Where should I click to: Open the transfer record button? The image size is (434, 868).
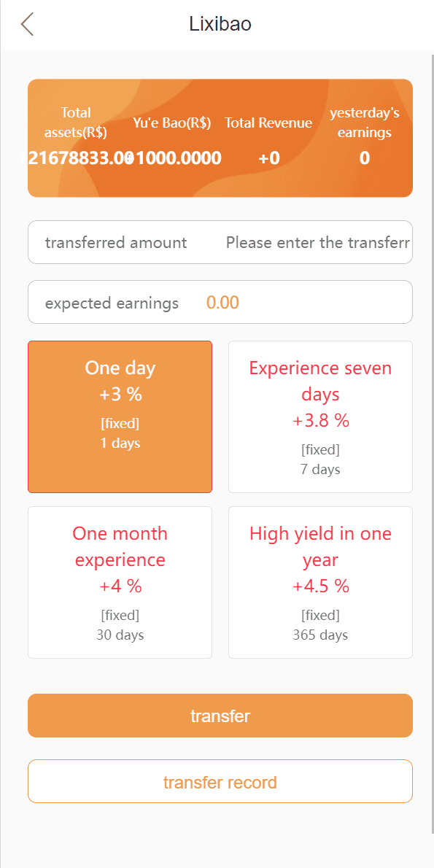(220, 782)
